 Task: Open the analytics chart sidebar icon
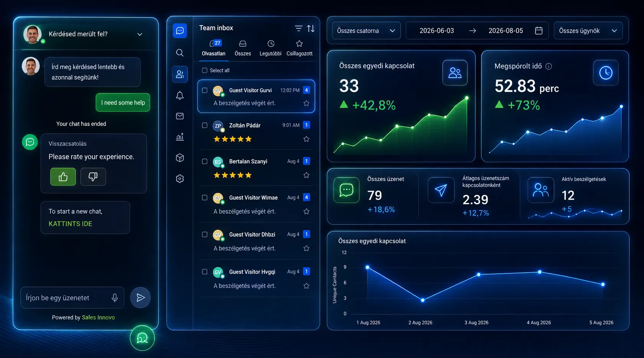(x=180, y=137)
